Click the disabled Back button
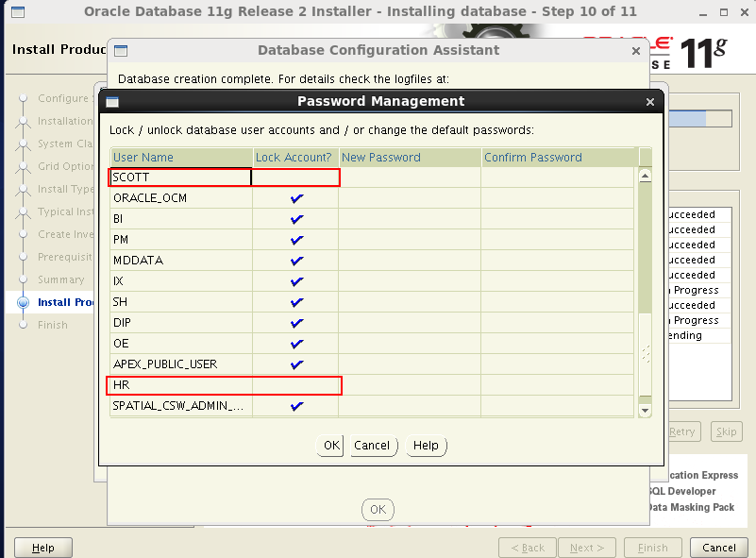The height and width of the screenshot is (558, 756). 528,548
